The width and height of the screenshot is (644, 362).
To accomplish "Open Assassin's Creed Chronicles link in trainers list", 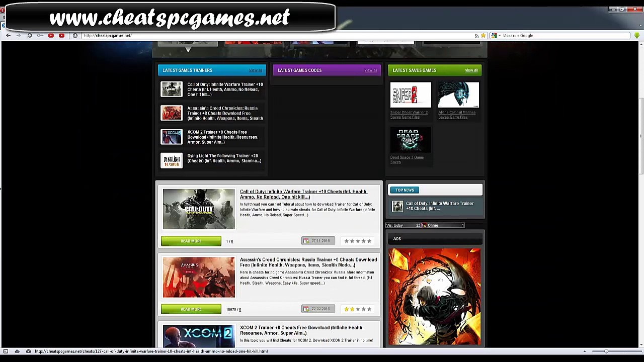I will click(x=225, y=113).
